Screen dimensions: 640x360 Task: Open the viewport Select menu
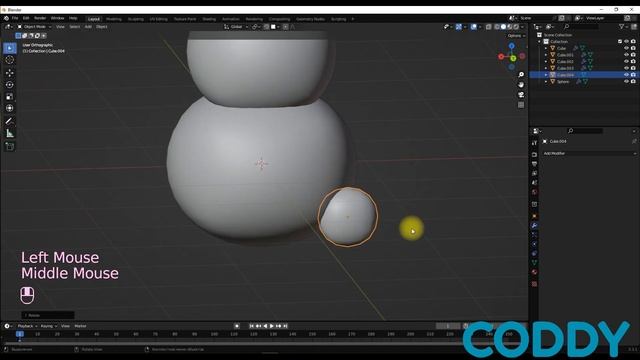[x=75, y=27]
